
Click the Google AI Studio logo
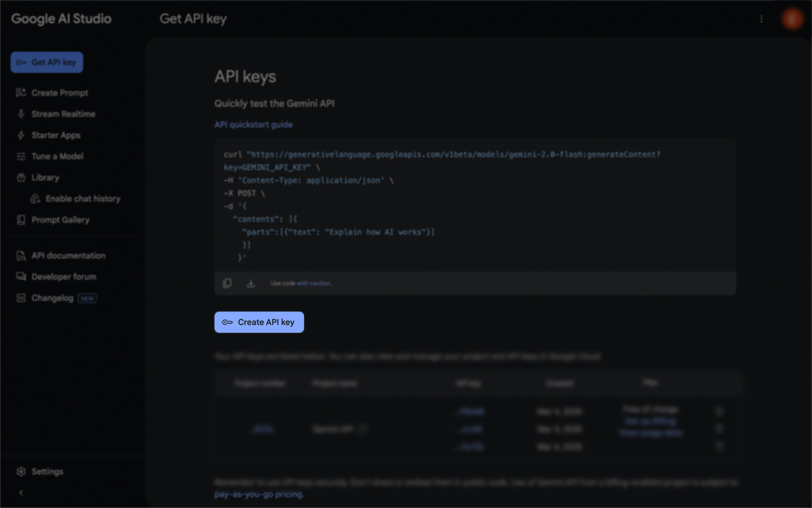(62, 19)
